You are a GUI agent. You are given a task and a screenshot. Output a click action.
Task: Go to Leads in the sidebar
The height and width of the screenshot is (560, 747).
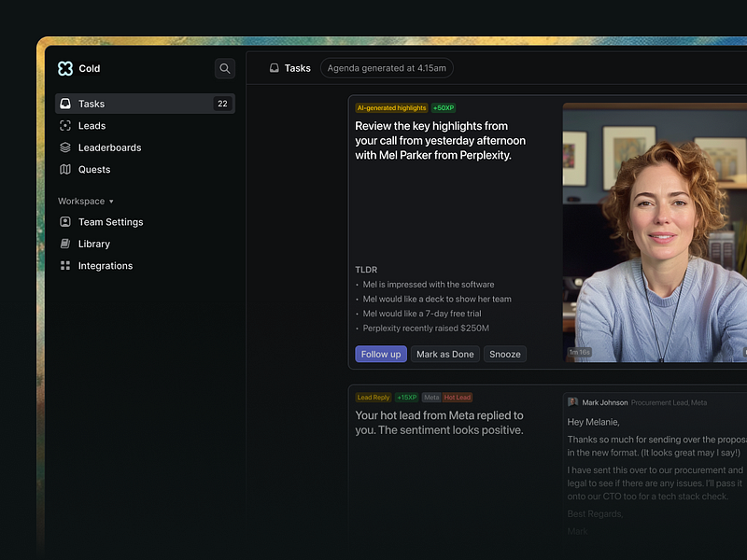pos(146,126)
